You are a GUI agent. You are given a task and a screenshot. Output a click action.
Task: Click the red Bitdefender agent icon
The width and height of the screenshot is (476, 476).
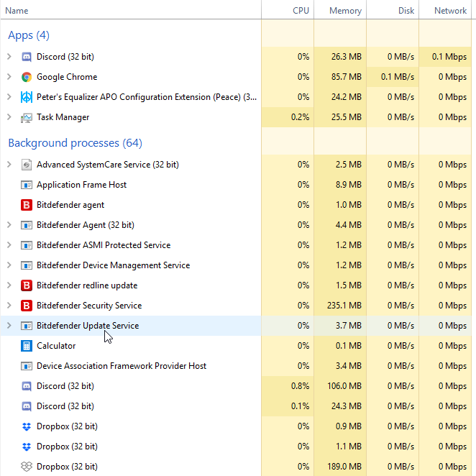click(x=27, y=205)
